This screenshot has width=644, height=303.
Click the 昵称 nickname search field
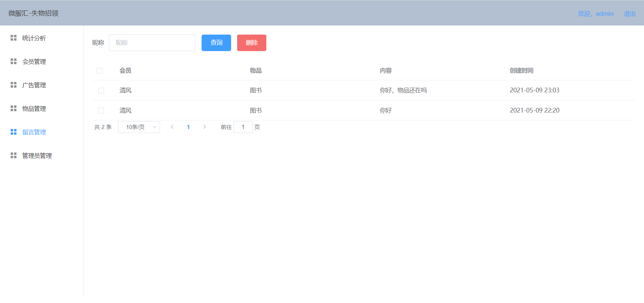click(152, 43)
